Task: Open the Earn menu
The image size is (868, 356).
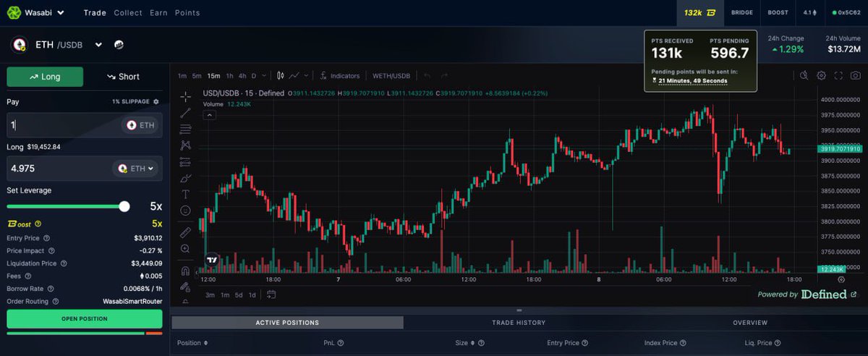Action: click(x=159, y=13)
